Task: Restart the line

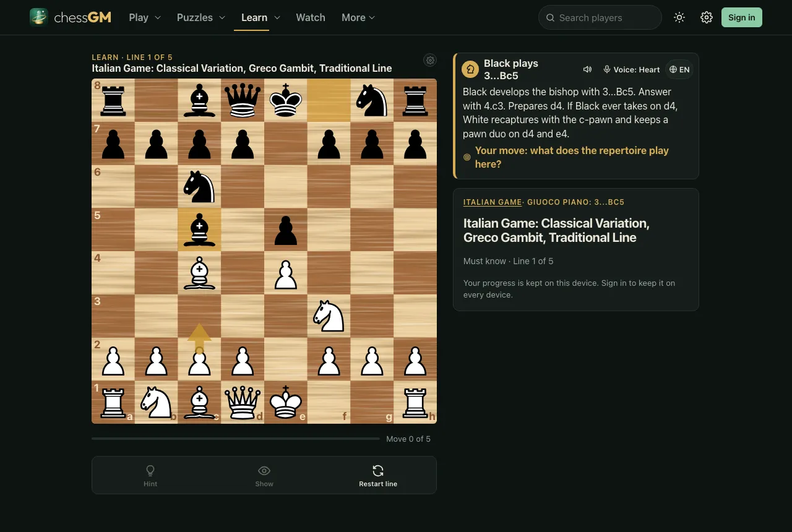Action: (378, 475)
